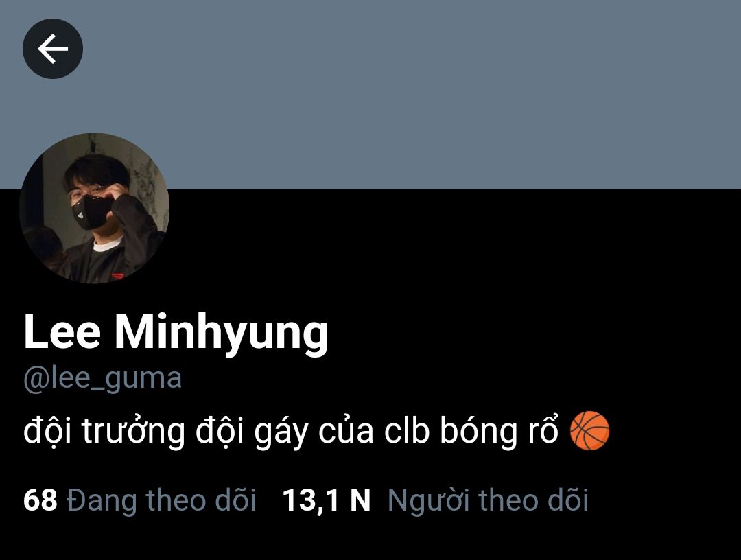Click the @lee_guma username handle

(x=102, y=378)
